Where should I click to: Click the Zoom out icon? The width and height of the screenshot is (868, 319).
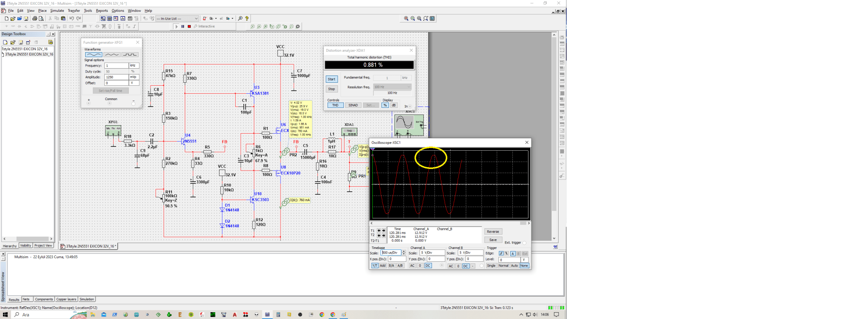coord(412,19)
